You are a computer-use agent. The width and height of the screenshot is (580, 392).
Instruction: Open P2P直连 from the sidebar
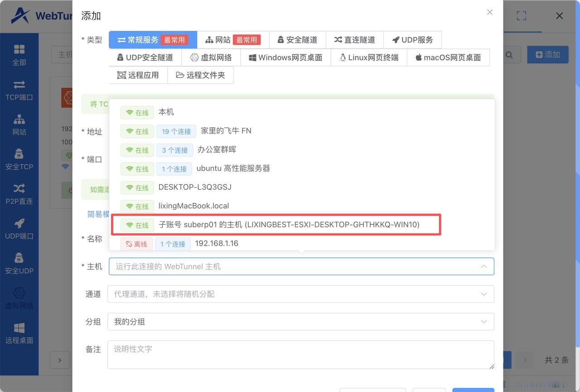pos(19,194)
